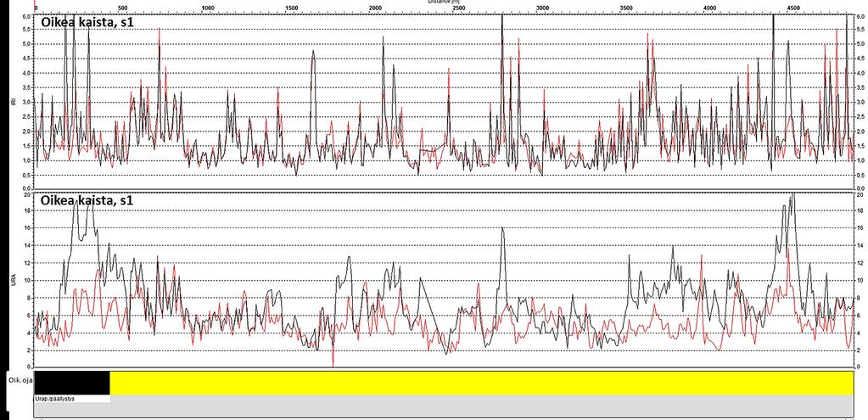Viewport: 868px width, 420px height.
Task: Click the 2000 tick on the distance axis
Action: click(x=375, y=8)
